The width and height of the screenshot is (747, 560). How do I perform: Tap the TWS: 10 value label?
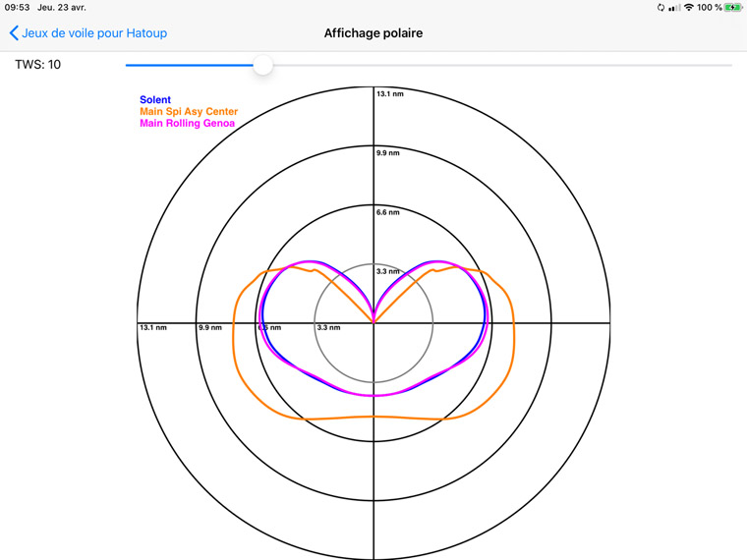pos(37,65)
